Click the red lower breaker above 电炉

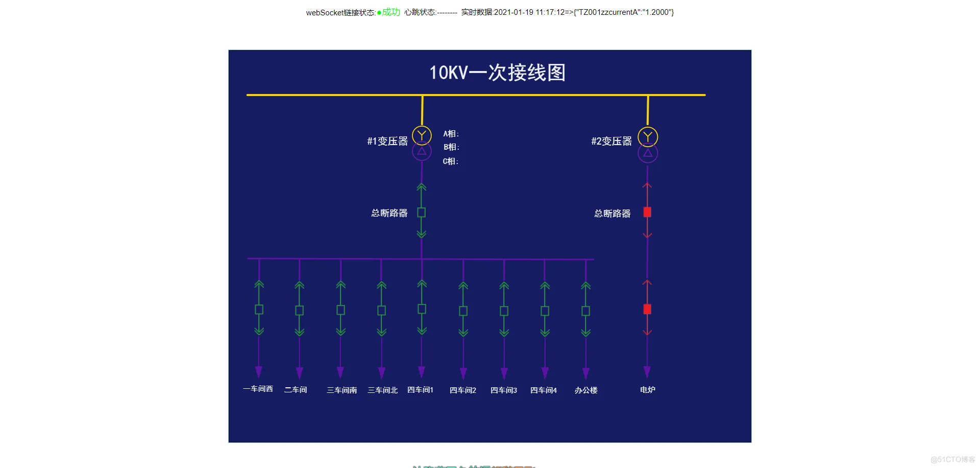(647, 309)
